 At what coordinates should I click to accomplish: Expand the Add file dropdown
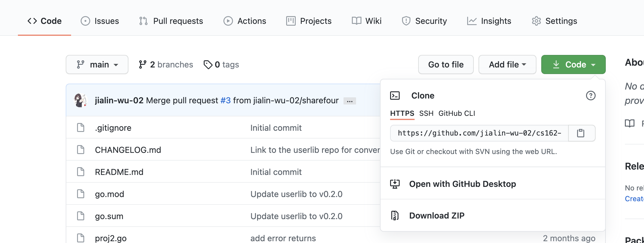click(x=507, y=64)
